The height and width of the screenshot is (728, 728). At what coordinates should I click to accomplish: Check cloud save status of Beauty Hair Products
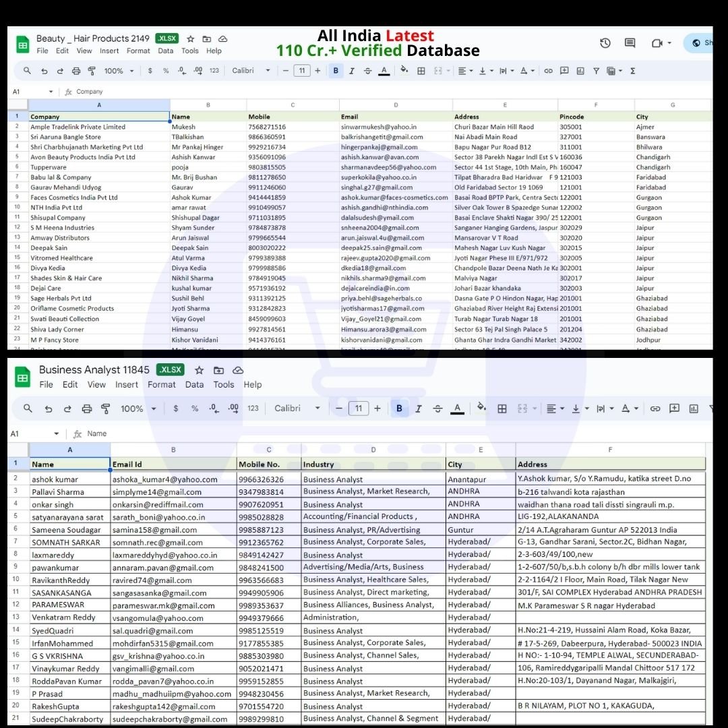click(x=223, y=39)
